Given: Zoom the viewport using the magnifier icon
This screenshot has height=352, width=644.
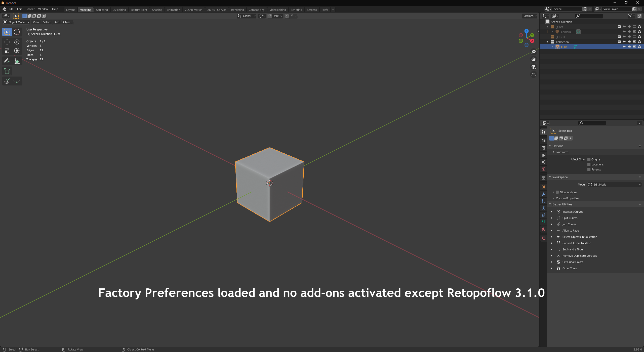Looking at the screenshot, I should 534,52.
